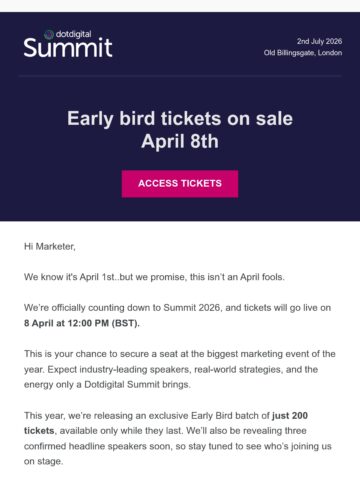Screen dimensions: 360x480
Task: Click the final 'on stage.' text
Action: [43, 462]
